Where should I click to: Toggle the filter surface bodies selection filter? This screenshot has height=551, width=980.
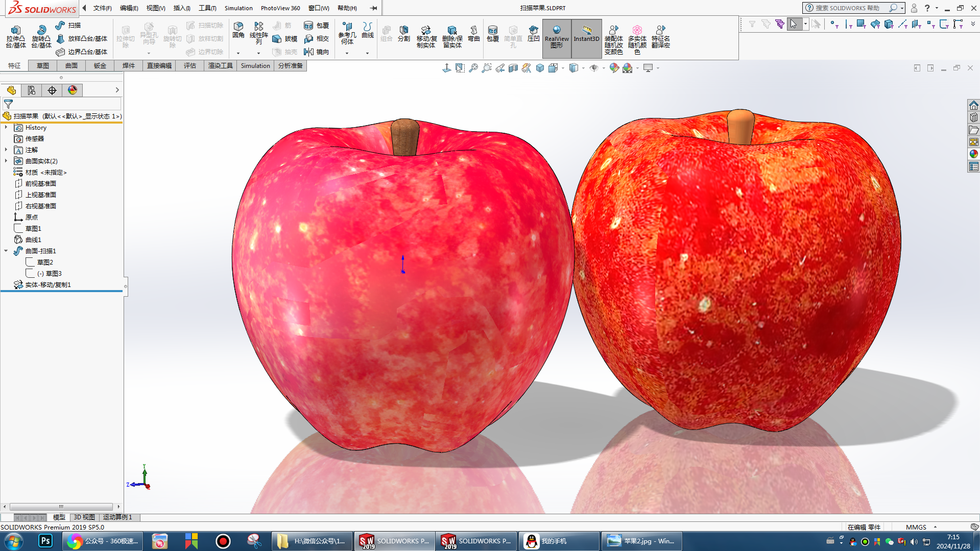tap(875, 24)
